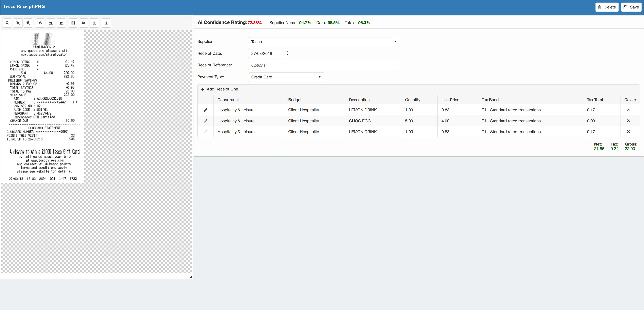
Task: Reset the image with the circular arrow icon
Action: tap(40, 23)
